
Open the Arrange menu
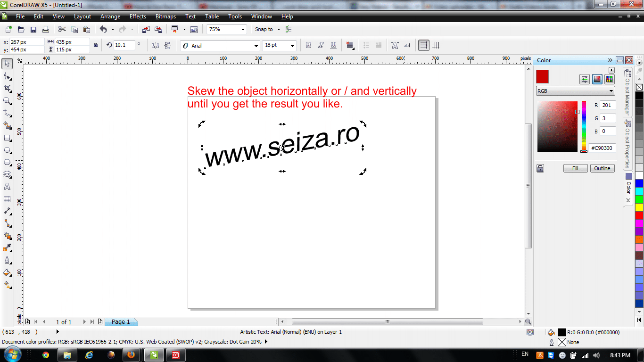pos(110,16)
